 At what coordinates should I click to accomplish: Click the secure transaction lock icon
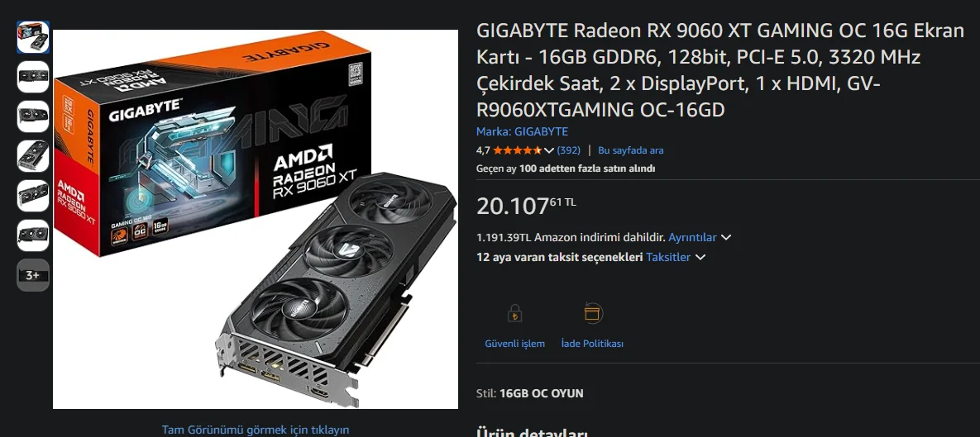tap(514, 313)
